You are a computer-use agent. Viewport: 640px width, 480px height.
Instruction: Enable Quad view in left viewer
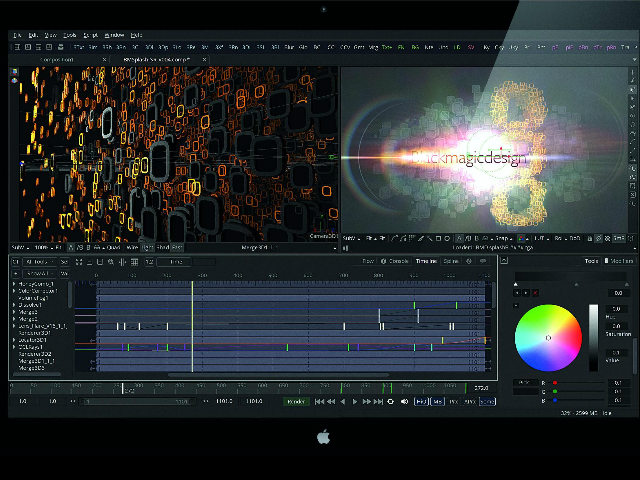113,247
